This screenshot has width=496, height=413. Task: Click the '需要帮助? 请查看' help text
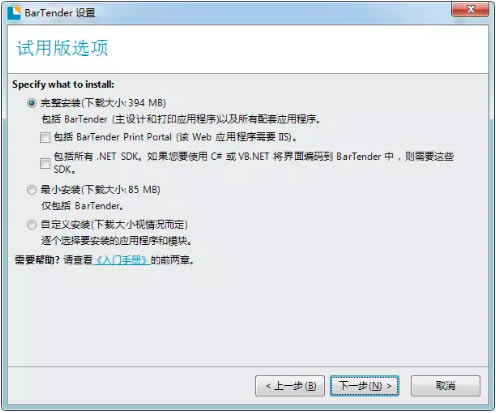click(54, 260)
